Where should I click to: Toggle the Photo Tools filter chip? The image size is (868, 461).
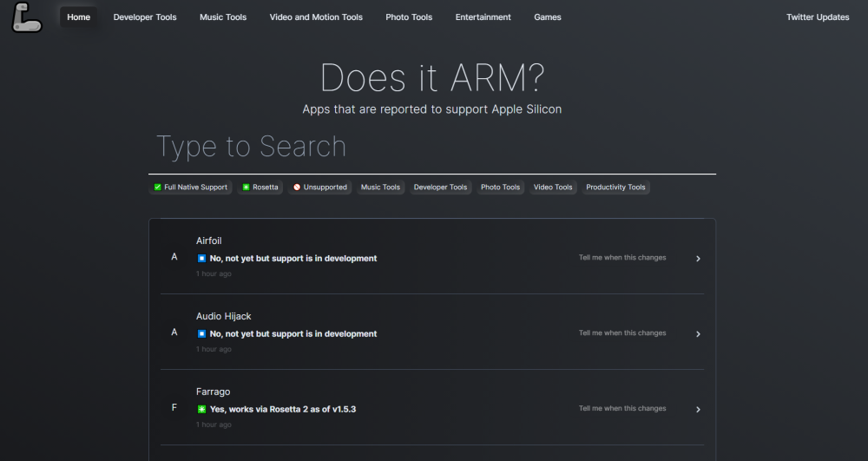coord(501,187)
